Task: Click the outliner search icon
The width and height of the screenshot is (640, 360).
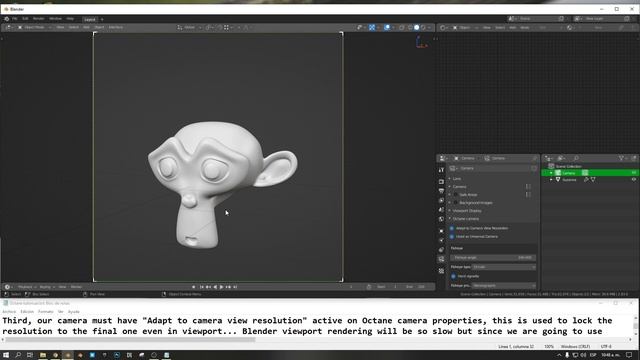Action: click(576, 158)
